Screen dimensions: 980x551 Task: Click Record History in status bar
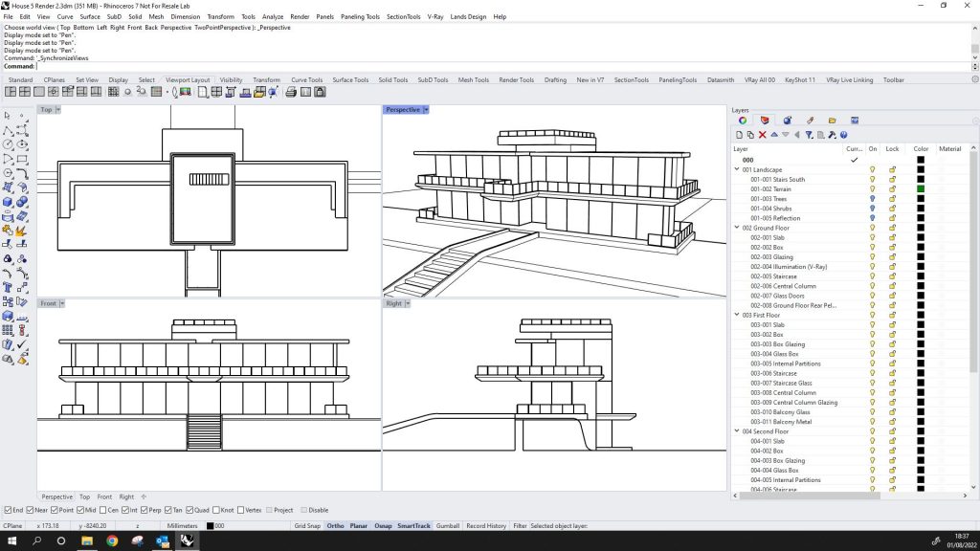point(486,526)
